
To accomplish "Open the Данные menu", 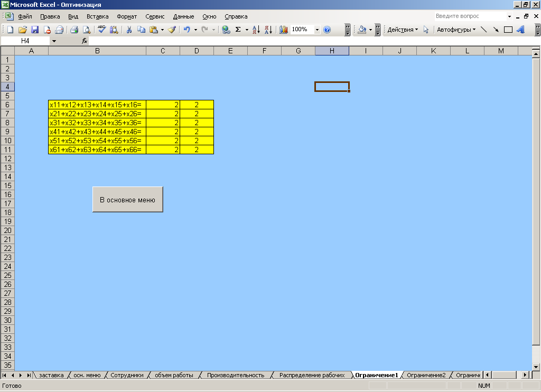I will tap(183, 16).
